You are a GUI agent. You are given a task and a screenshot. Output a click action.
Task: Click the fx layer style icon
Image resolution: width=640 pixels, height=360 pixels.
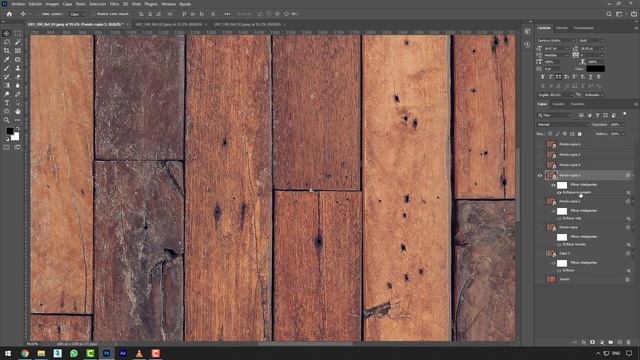[x=584, y=342]
